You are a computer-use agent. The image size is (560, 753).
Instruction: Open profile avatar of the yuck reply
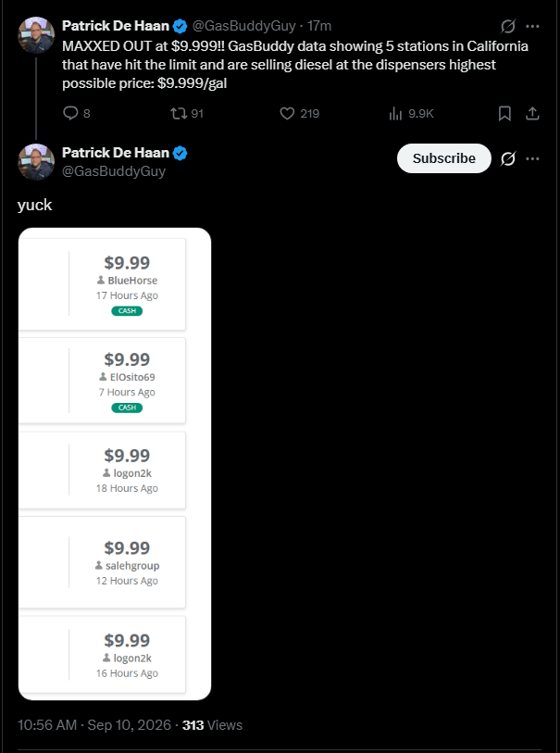coord(36,162)
